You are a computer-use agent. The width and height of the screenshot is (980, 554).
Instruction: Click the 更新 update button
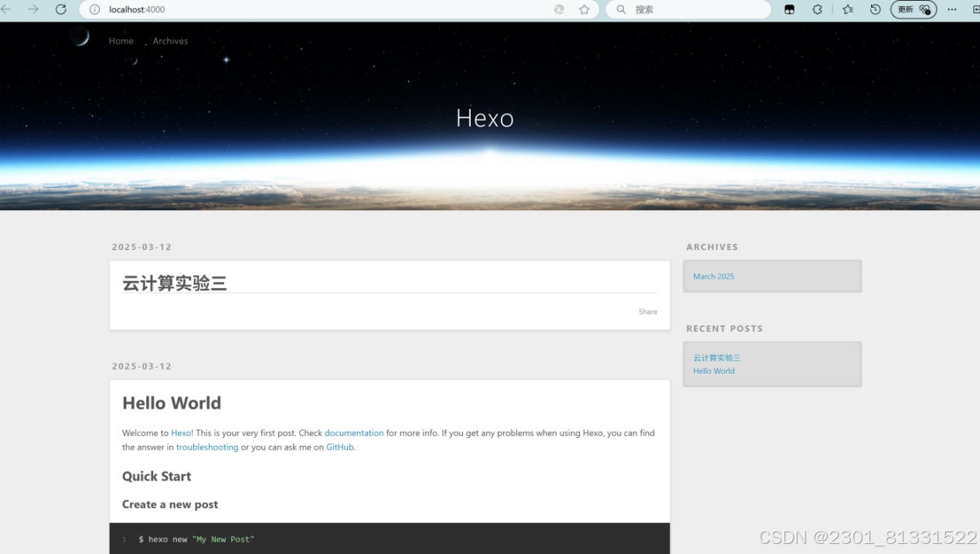click(x=914, y=9)
